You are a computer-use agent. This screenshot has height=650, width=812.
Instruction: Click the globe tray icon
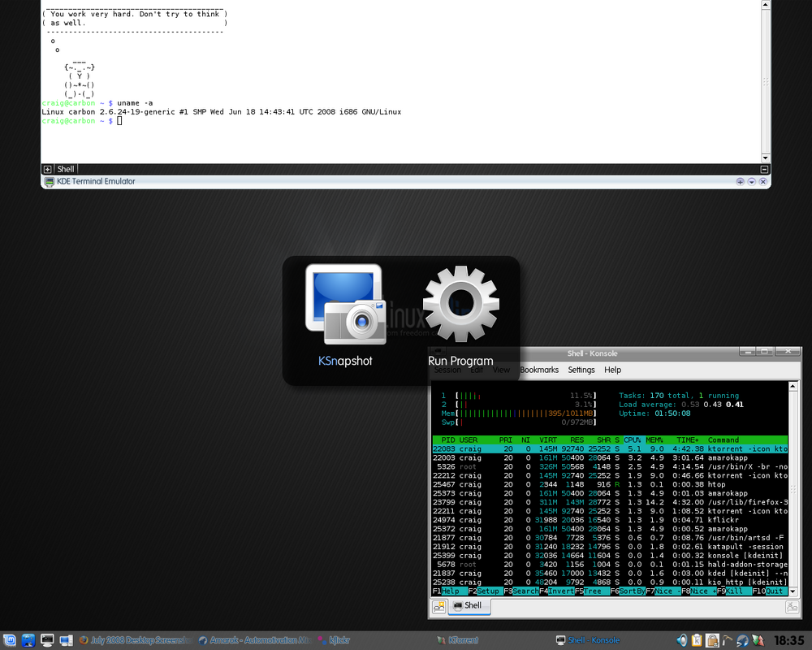(743, 640)
